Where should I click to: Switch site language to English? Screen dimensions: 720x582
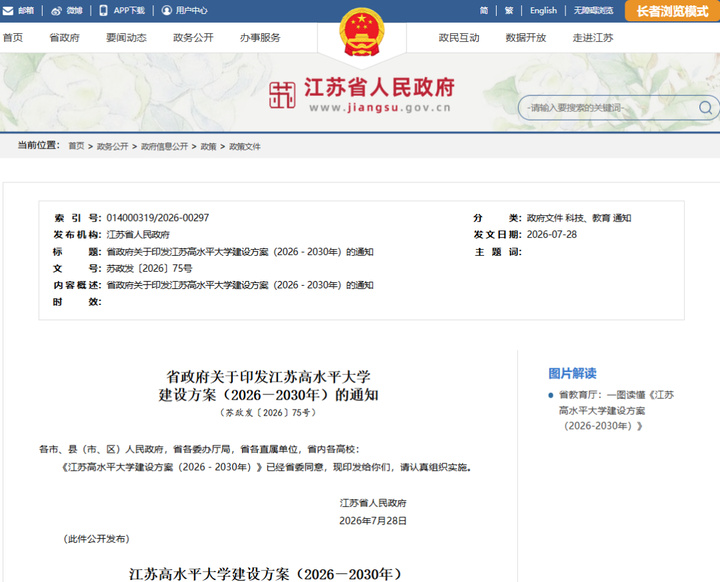[x=543, y=11]
